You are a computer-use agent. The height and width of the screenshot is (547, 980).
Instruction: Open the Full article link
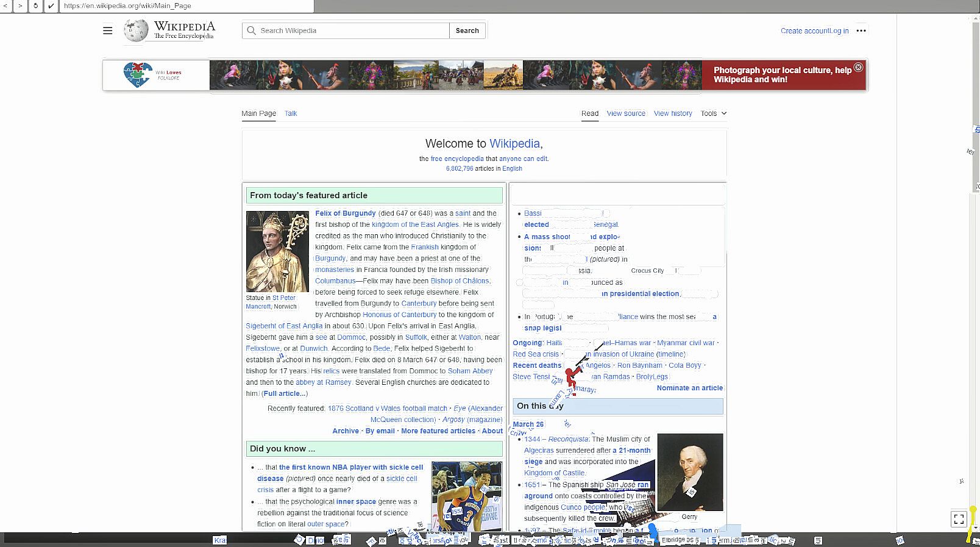pyautogui.click(x=285, y=394)
